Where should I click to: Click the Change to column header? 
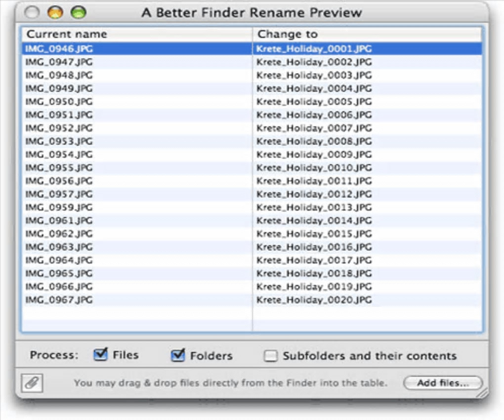pos(367,34)
